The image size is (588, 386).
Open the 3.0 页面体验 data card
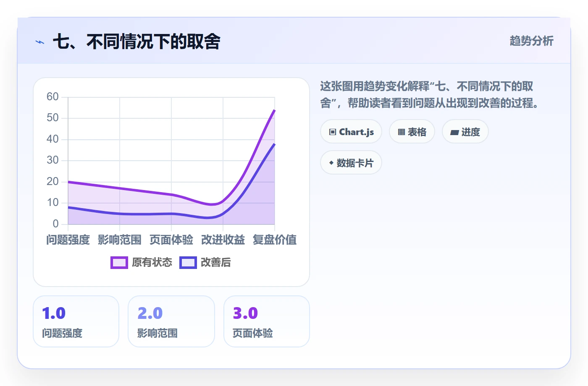(267, 321)
